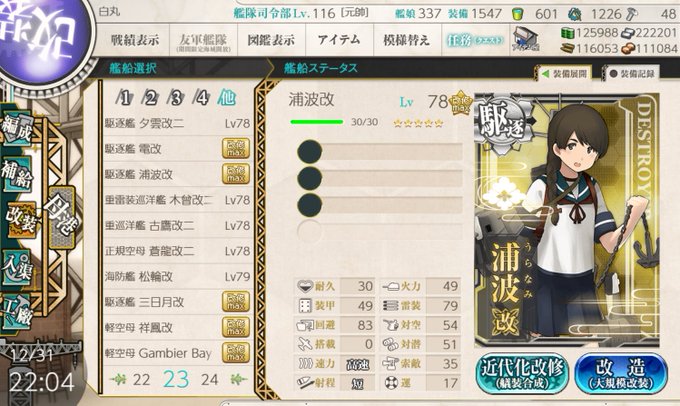Viewport: 680px width, 406px height.
Task: Select the first empty equipment slot circle
Action: click(x=310, y=152)
